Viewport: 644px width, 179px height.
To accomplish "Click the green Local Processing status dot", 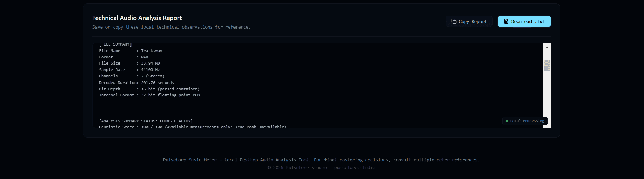I will 507,121.
